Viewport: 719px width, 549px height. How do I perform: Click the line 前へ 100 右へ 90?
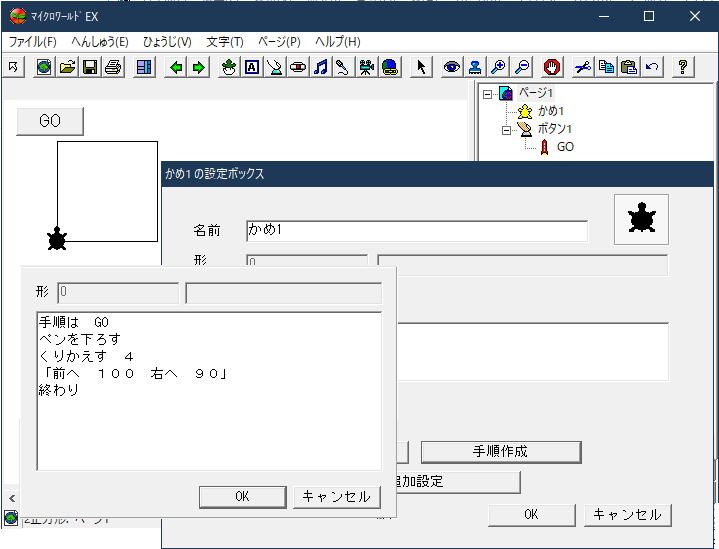(133, 374)
